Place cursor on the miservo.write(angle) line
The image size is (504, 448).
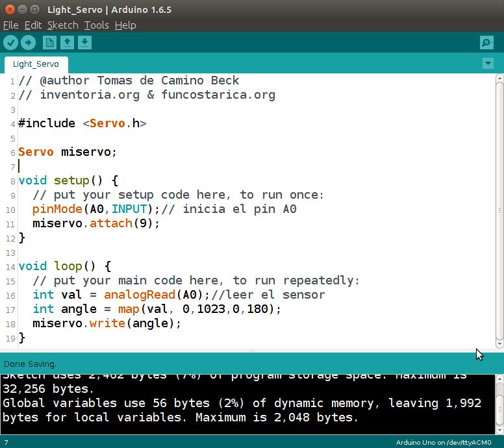(107, 323)
